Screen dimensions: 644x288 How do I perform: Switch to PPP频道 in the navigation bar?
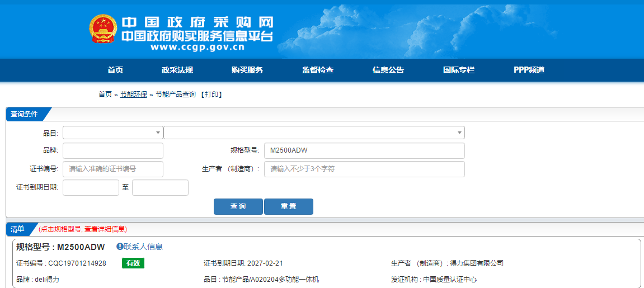(x=529, y=70)
